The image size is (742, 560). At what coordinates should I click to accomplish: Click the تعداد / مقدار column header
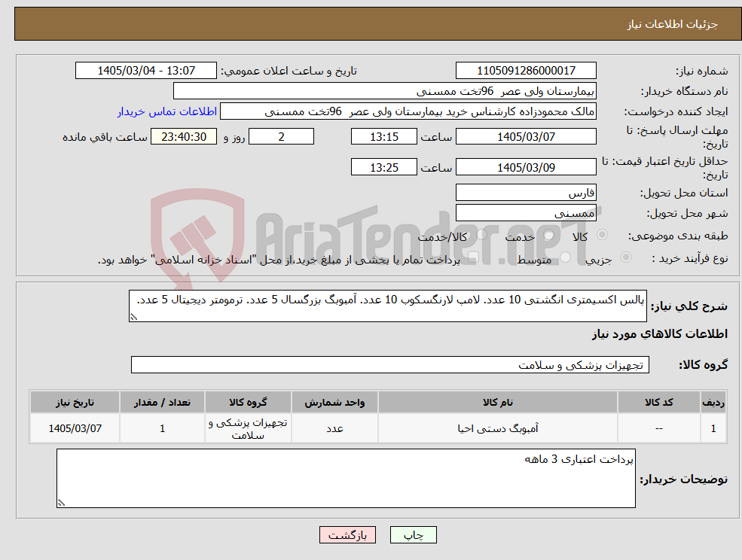(x=162, y=402)
